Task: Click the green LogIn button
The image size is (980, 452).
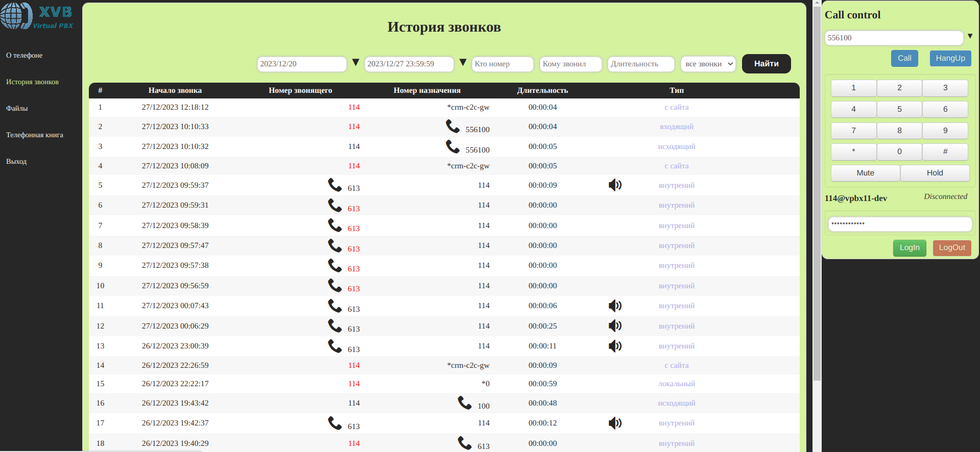Action: tap(909, 247)
